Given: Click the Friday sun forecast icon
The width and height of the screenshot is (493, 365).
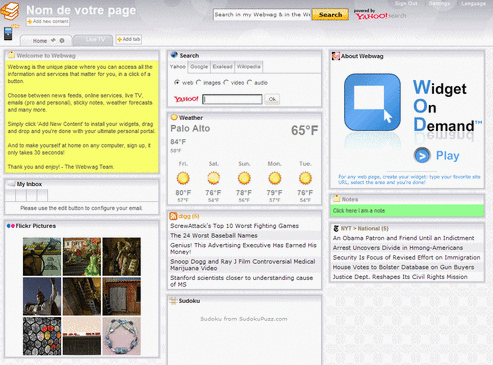Looking at the screenshot, I should [x=183, y=178].
